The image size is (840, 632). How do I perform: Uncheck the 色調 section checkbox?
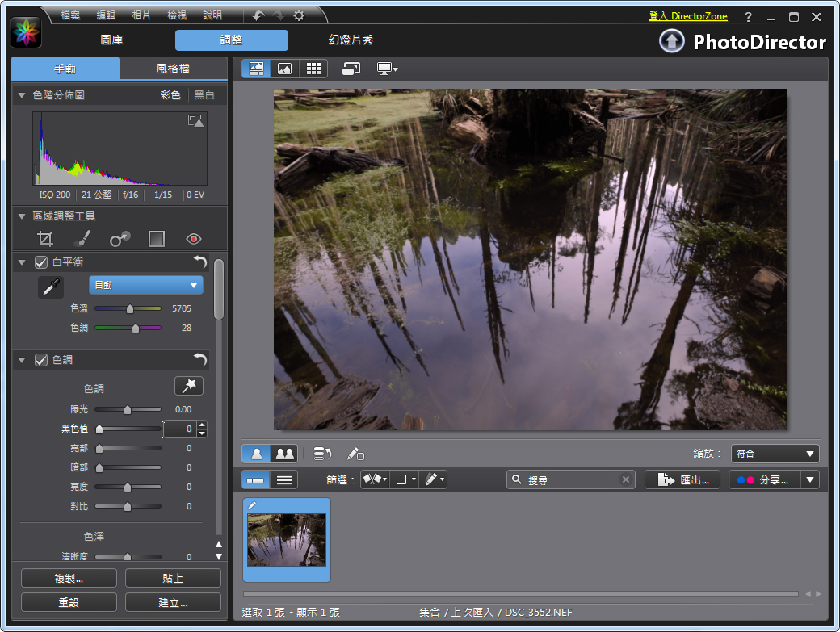41,360
